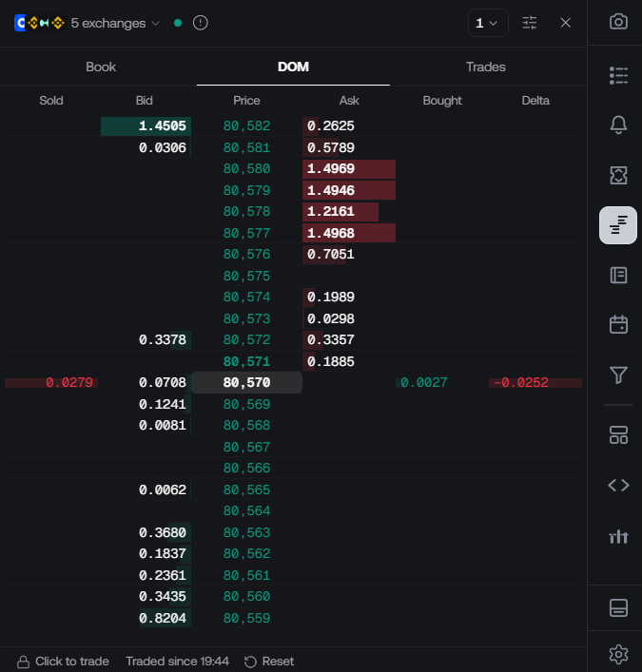Select the DOM tab
Image resolution: width=642 pixels, height=672 pixels.
[293, 67]
